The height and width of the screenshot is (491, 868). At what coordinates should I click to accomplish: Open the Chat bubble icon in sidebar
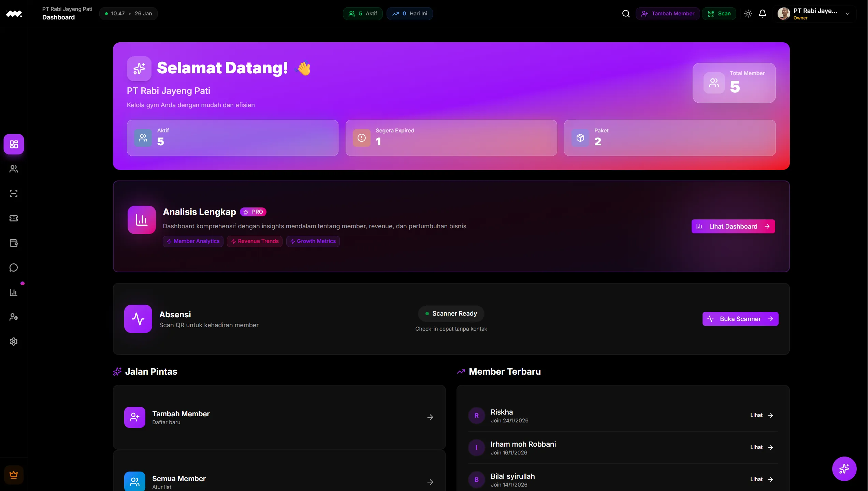[x=14, y=268]
